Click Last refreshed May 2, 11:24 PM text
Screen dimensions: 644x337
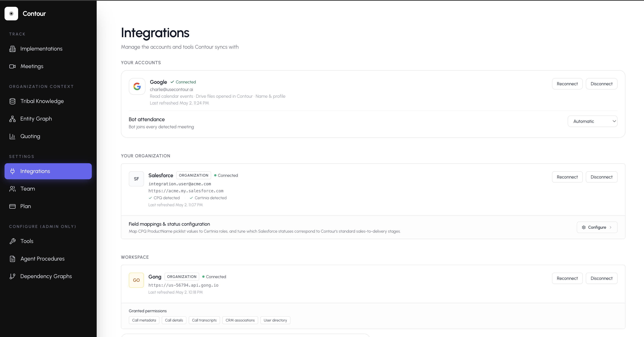(179, 103)
